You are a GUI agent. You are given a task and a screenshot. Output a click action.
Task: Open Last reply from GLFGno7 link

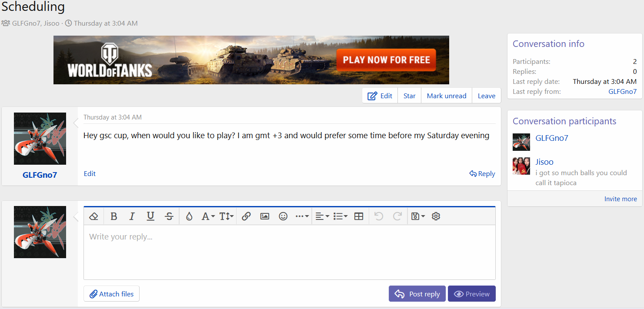[623, 91]
